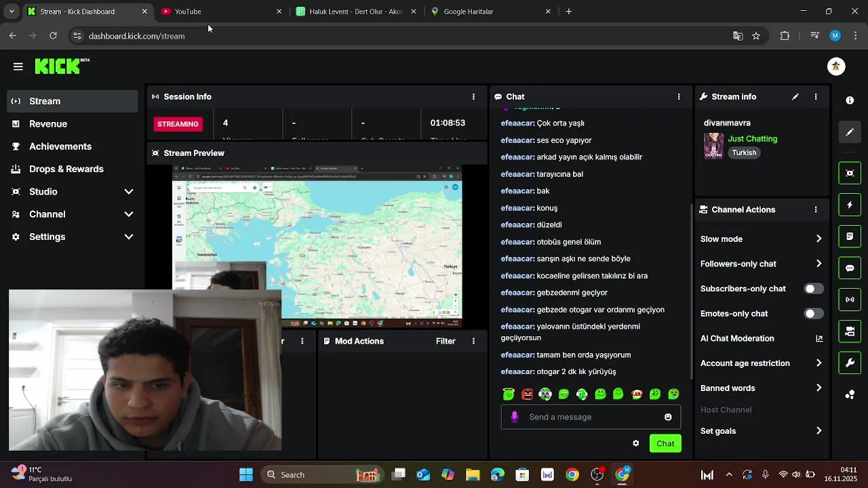Insert the last green emote in the row
The width and height of the screenshot is (868, 488).
[673, 394]
